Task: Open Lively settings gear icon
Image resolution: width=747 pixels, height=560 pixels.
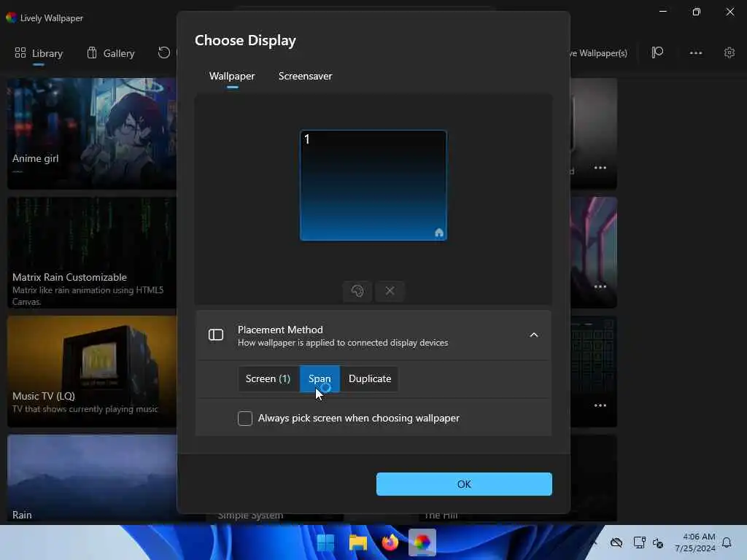Action: 729,52
